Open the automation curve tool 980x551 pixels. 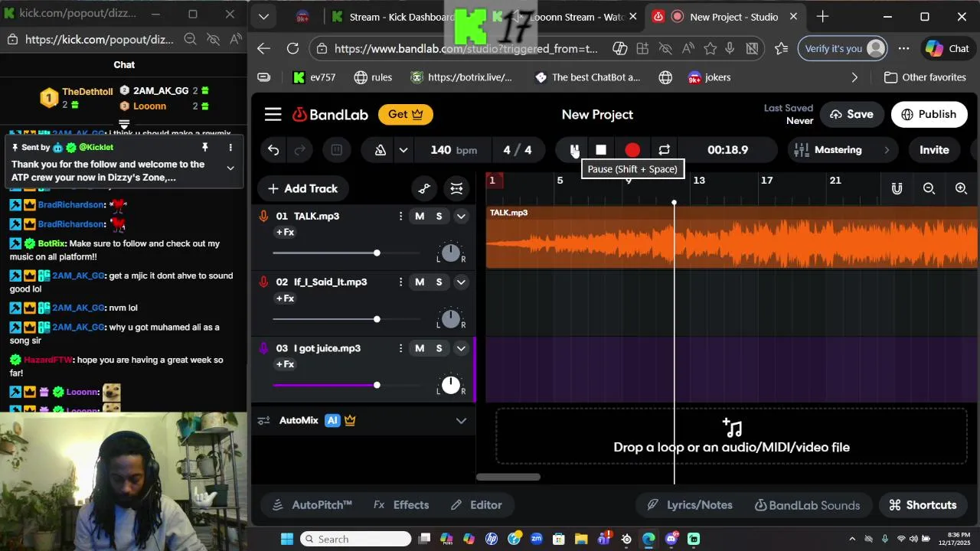tap(424, 188)
